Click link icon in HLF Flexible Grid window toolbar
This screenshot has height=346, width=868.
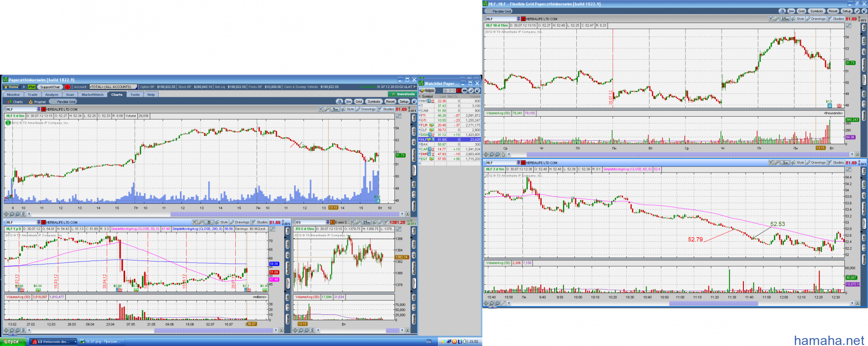pos(791,11)
